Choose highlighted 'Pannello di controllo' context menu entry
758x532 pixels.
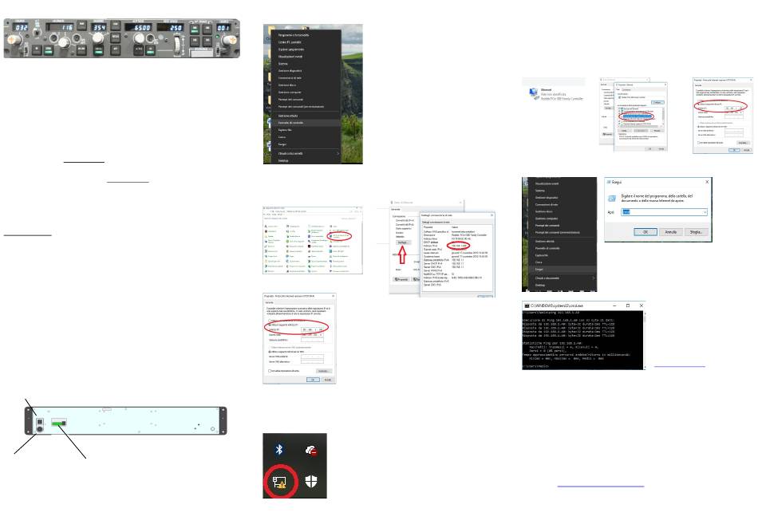[x=306, y=123]
